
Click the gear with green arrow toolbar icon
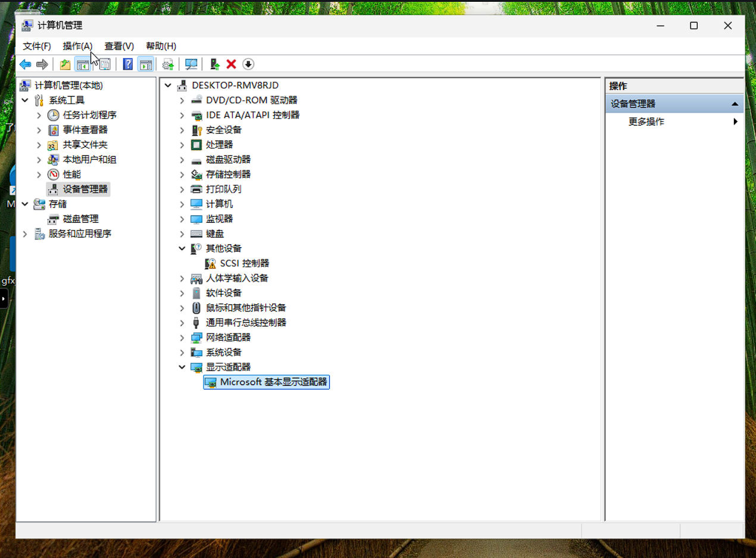(168, 64)
